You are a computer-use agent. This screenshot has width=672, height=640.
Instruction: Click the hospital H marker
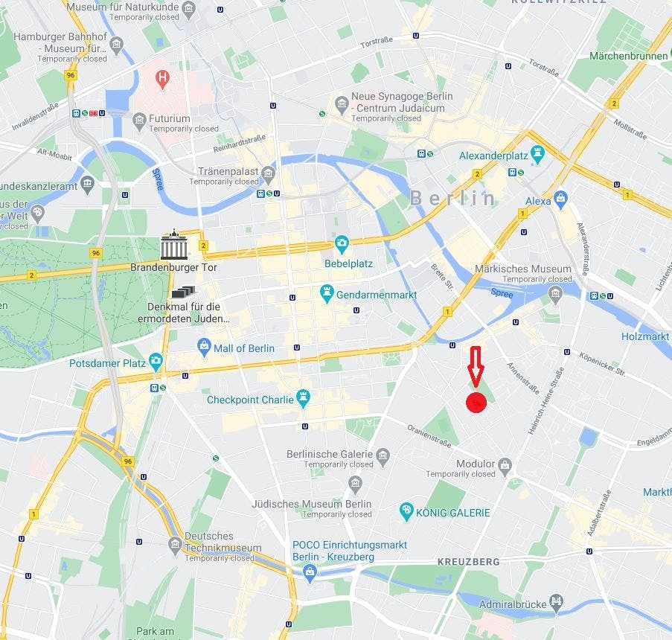click(x=162, y=80)
